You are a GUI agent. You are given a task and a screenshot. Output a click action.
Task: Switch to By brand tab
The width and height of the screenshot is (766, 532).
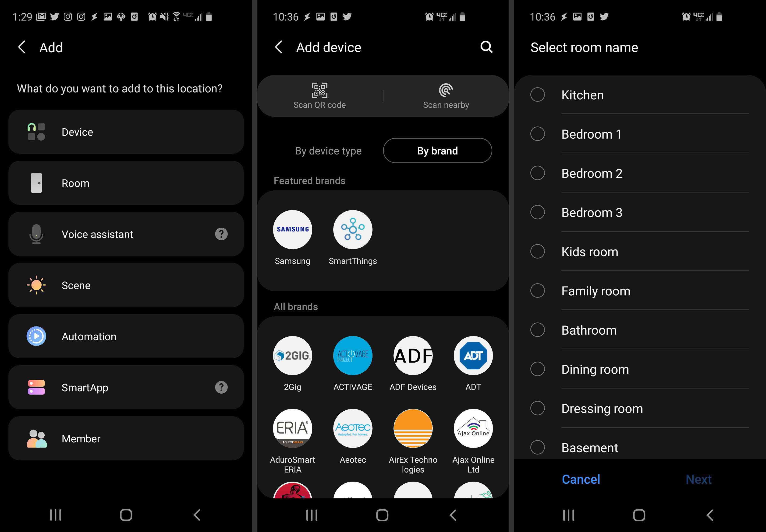[x=437, y=150]
